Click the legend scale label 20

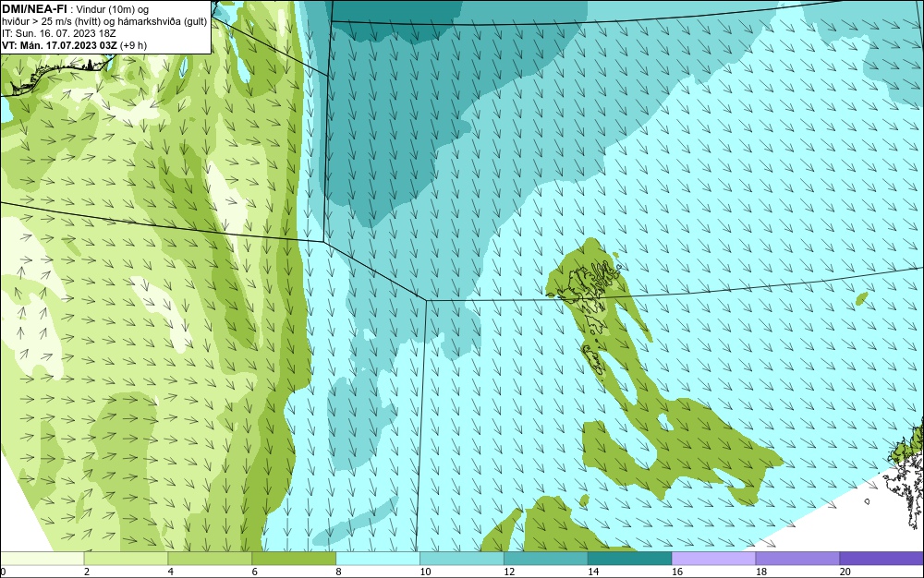point(845,572)
